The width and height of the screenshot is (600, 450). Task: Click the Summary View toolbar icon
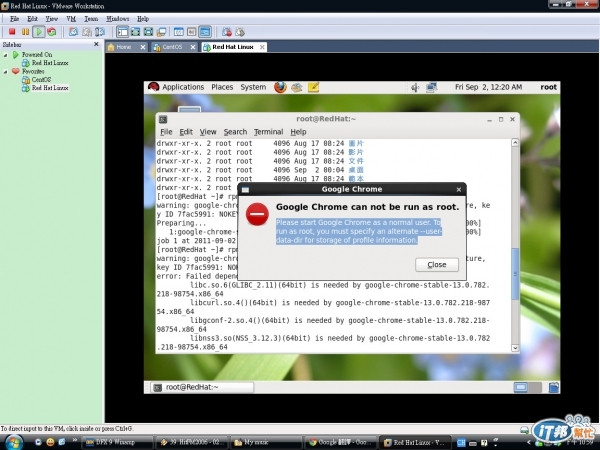[179, 32]
